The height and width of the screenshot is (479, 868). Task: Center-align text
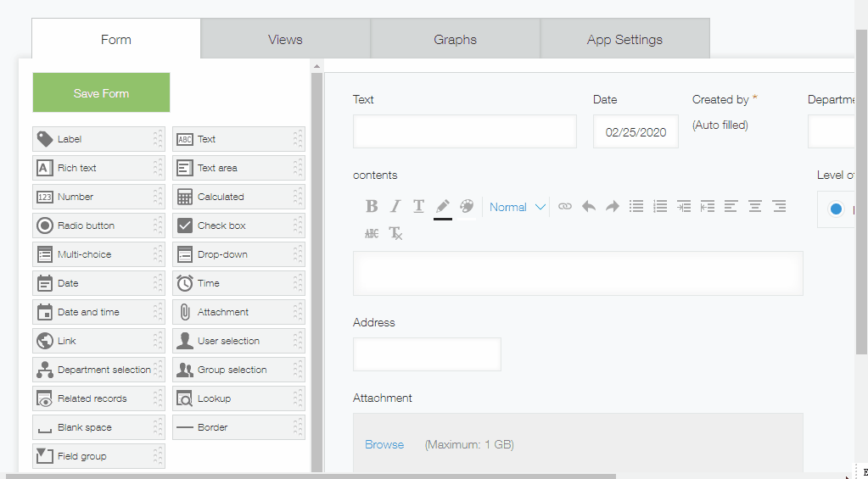(x=754, y=207)
